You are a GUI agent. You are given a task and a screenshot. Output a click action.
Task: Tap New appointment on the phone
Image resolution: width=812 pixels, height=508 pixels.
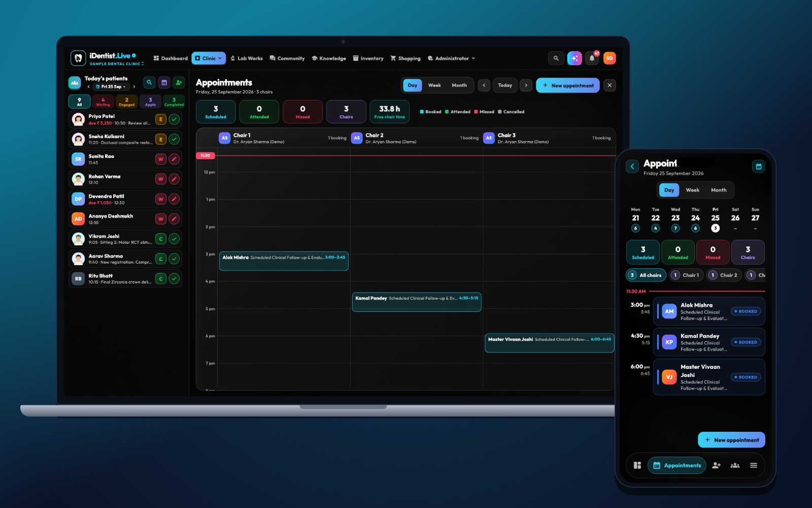pyautogui.click(x=731, y=440)
